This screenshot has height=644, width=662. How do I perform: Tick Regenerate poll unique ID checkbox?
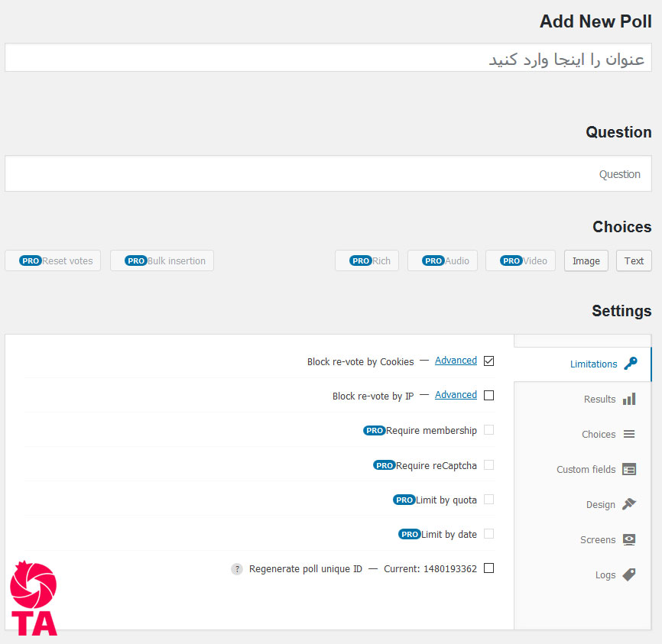[489, 568]
